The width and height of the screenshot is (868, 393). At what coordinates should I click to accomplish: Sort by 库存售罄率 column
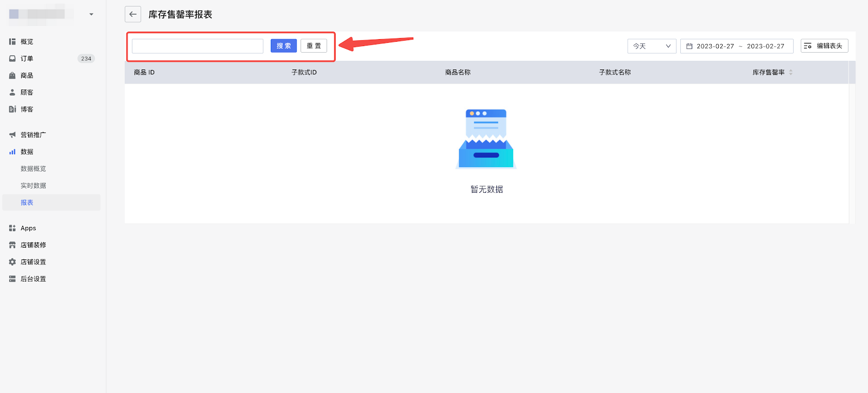click(x=790, y=72)
